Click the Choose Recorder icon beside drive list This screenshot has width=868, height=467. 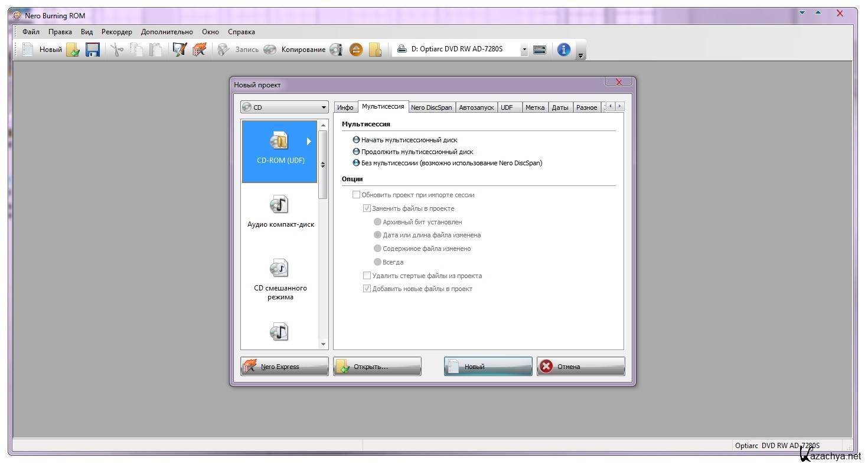(539, 50)
